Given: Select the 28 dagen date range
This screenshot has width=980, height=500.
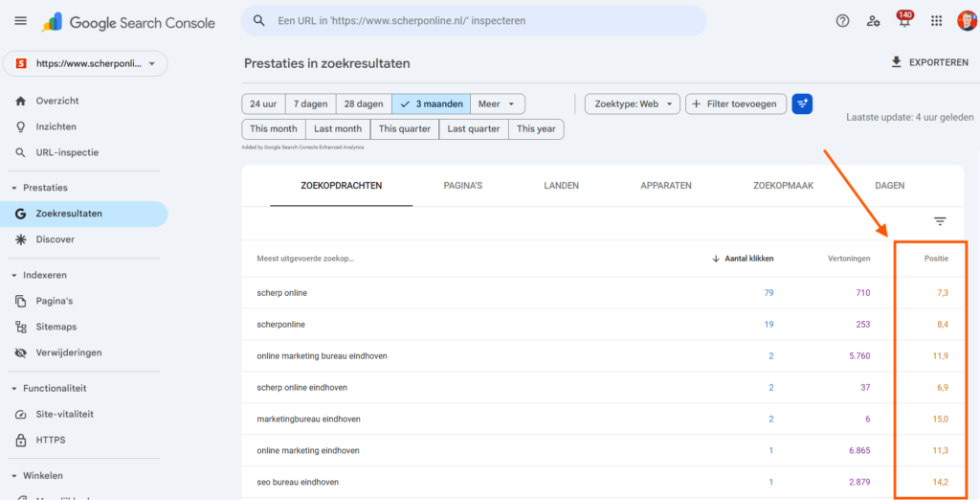Looking at the screenshot, I should [x=363, y=103].
